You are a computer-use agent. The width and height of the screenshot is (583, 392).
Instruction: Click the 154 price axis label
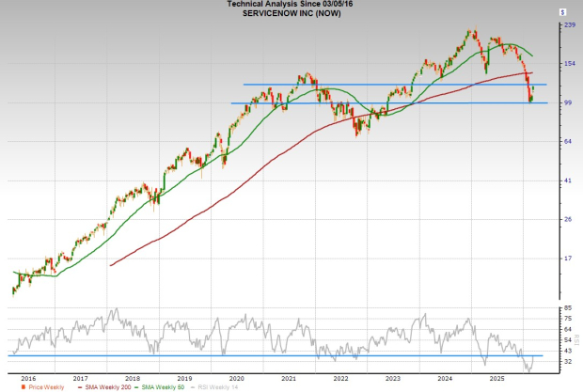click(569, 64)
